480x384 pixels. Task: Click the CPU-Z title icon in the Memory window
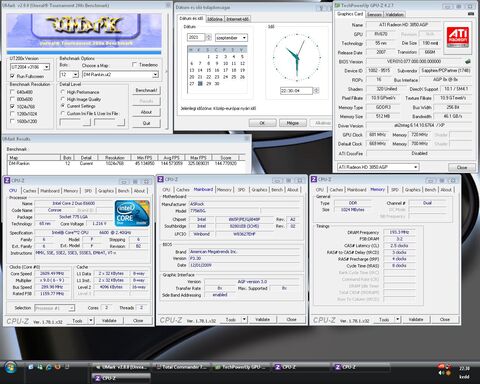pyautogui.click(x=314, y=179)
